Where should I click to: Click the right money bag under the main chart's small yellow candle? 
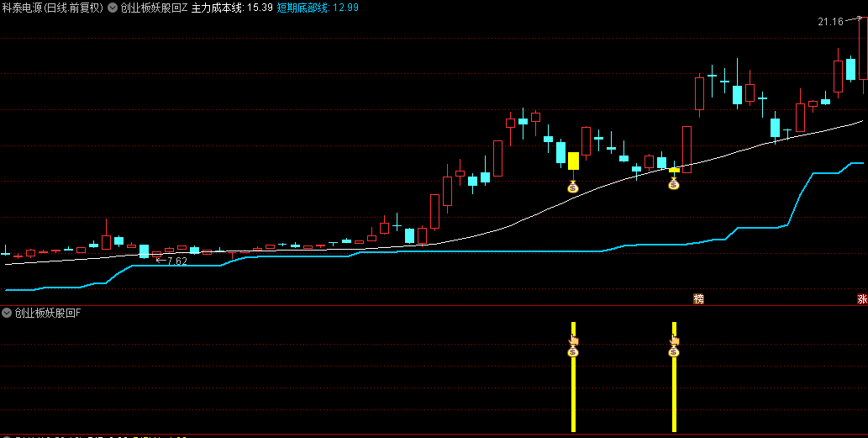(674, 183)
